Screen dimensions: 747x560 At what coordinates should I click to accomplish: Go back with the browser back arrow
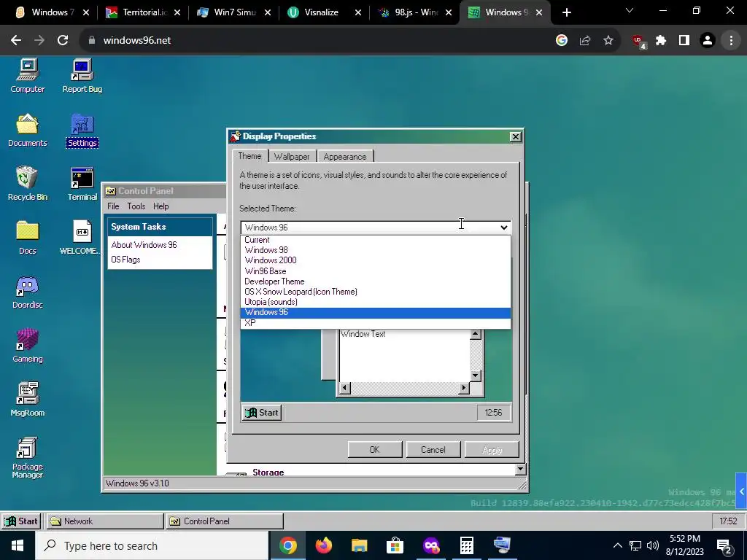click(16, 41)
